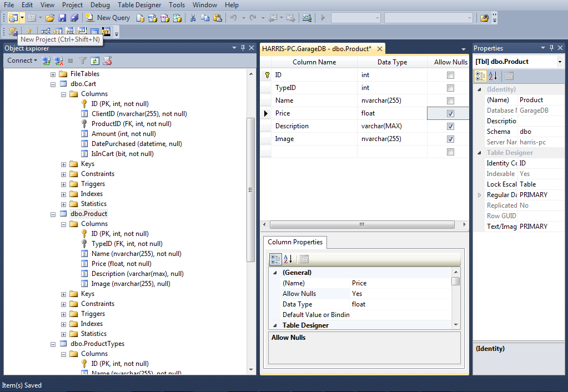
Task: Connect Object Explorer using the connect icon
Action: pyautogui.click(x=46, y=61)
